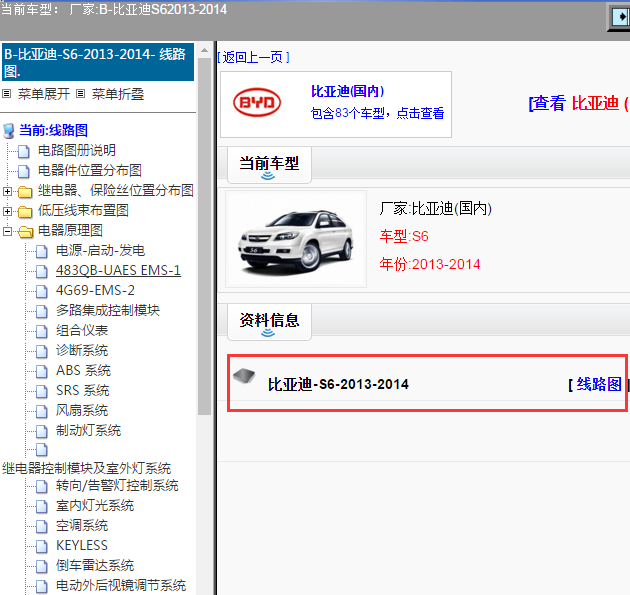
Task: Open the 线路图 link in 资料信息
Action: [x=599, y=384]
